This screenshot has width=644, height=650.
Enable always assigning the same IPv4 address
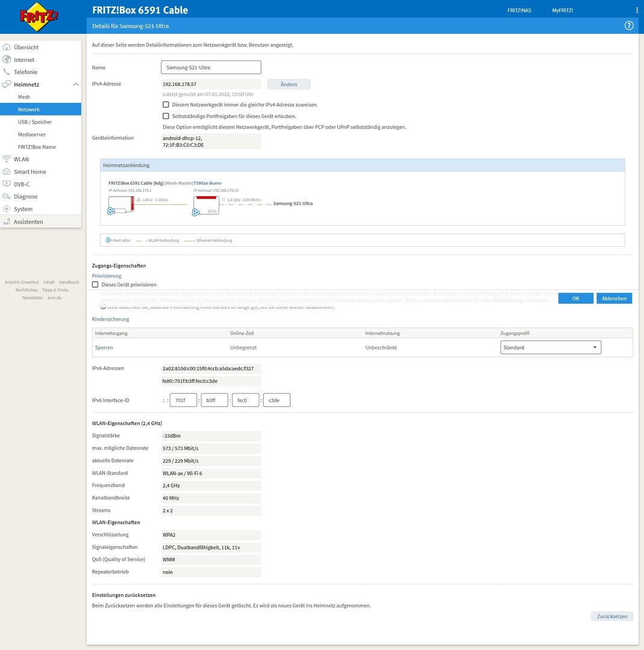166,105
